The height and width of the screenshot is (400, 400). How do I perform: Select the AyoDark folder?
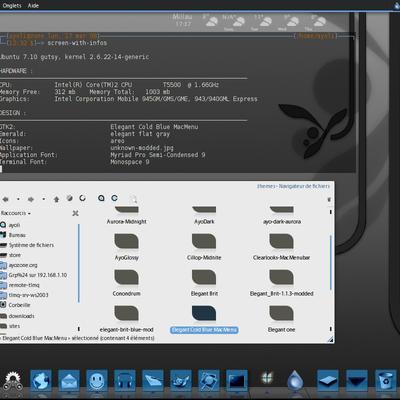tap(204, 215)
